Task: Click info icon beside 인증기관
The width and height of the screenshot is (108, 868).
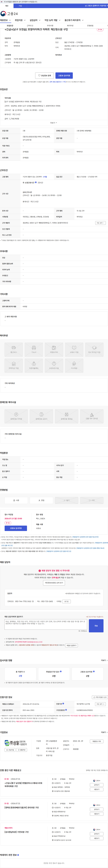Action: point(63,704)
